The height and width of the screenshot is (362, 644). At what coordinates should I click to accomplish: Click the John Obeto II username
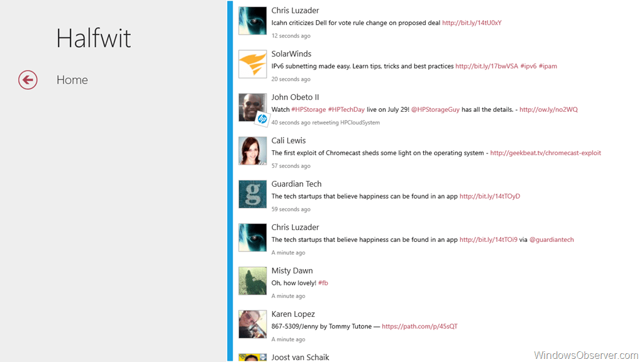295,97
